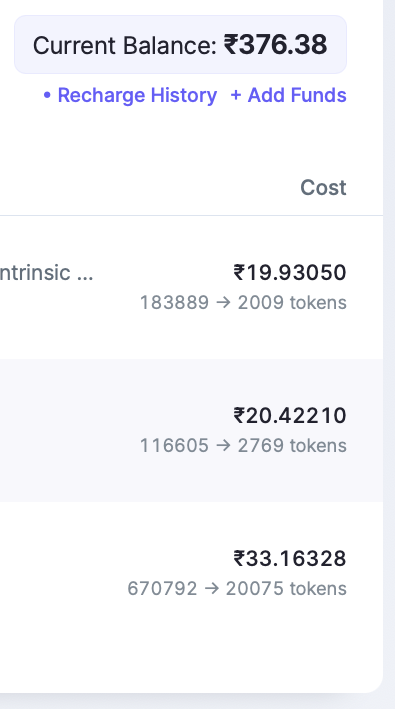Click the 20075 tokens output count
The image size is (395, 709).
(x=286, y=588)
